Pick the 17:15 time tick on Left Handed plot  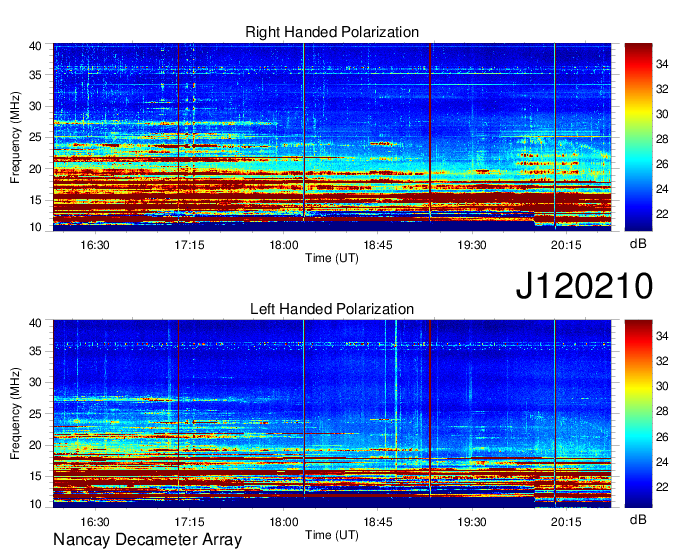[190, 522]
